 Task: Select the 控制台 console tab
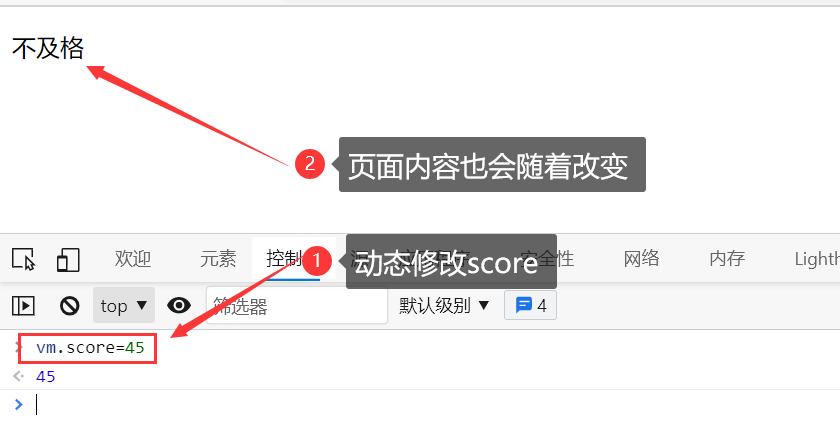pos(284,259)
